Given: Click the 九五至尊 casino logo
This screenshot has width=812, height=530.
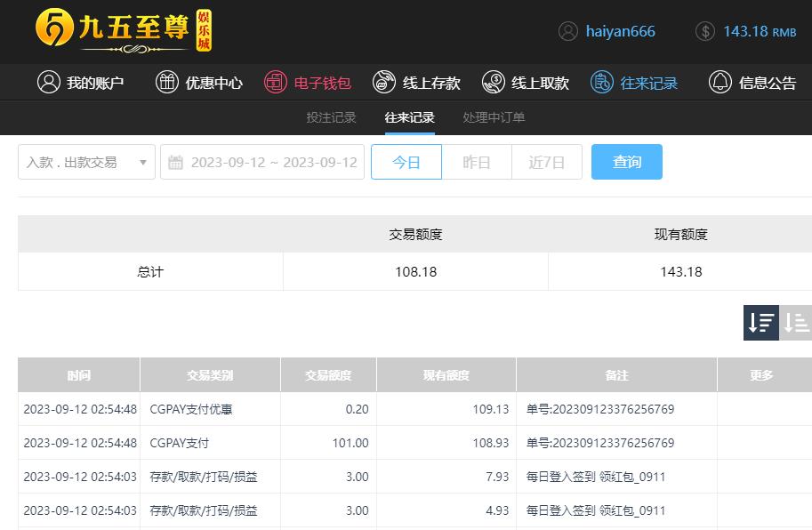Looking at the screenshot, I should click(x=124, y=30).
